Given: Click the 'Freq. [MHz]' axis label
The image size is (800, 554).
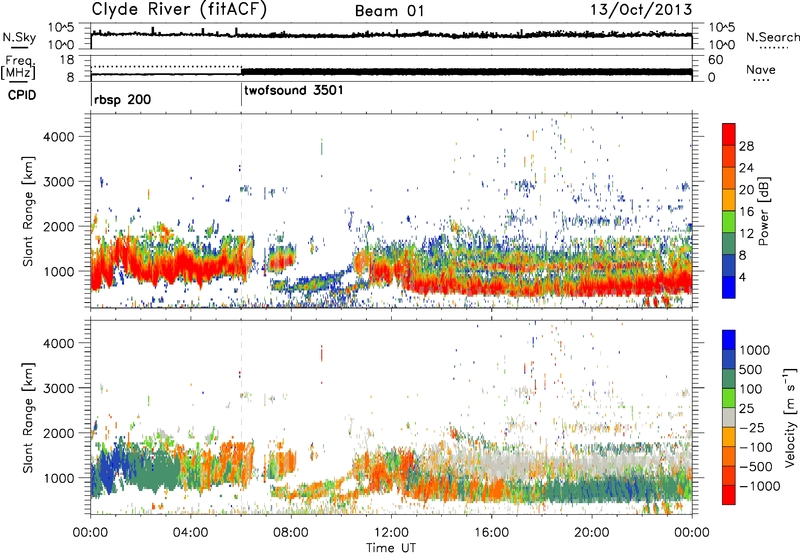Looking at the screenshot, I should [18, 67].
